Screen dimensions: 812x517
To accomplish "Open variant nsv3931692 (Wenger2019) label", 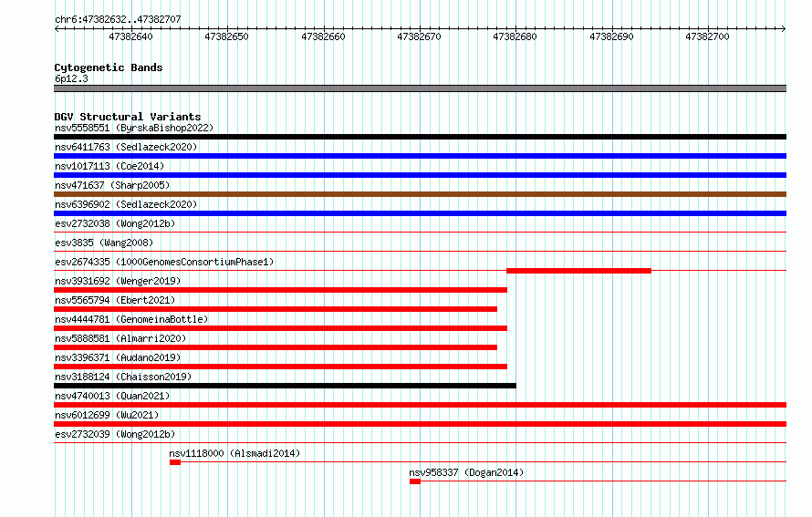I will (118, 281).
